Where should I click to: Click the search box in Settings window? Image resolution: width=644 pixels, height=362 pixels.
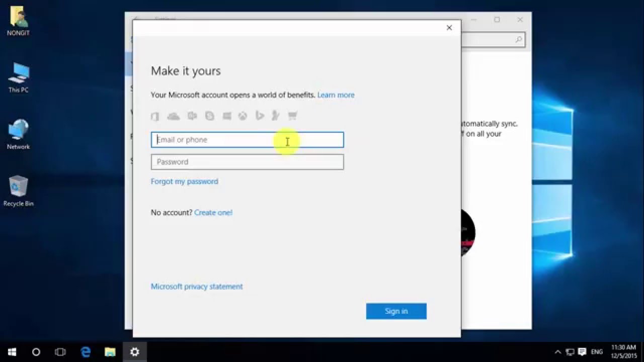coord(493,40)
